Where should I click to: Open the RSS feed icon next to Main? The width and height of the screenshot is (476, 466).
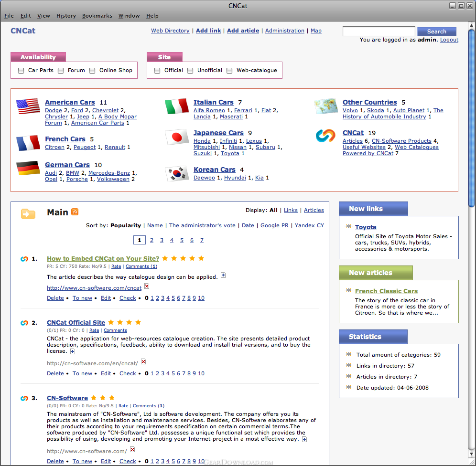[x=75, y=212]
